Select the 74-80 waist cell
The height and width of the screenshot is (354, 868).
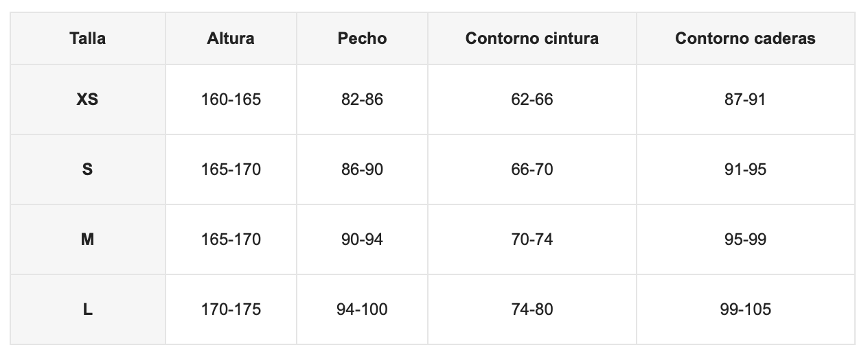click(x=532, y=309)
